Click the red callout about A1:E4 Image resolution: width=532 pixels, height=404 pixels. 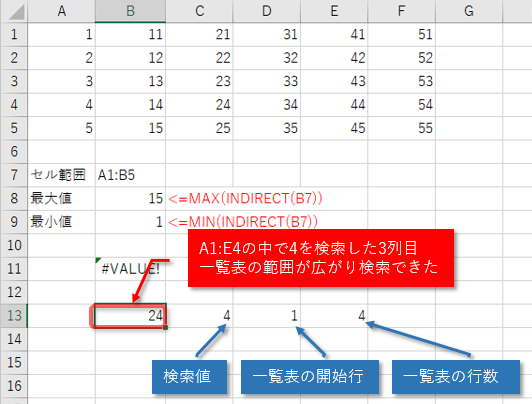point(321,258)
